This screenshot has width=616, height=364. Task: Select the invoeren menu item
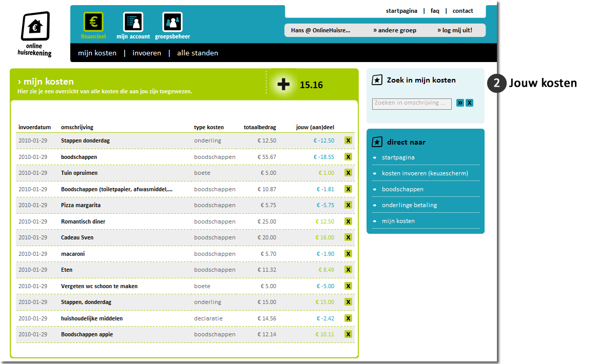click(x=147, y=53)
